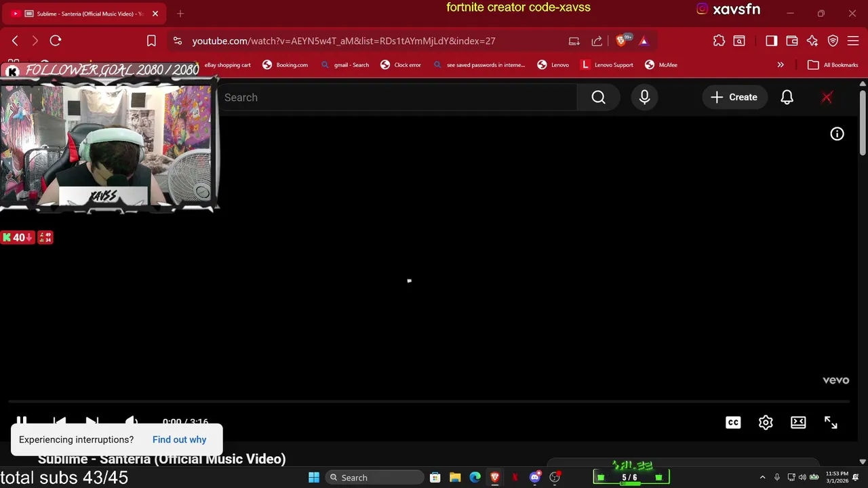Share this page via share icon
This screenshot has height=488, width=868.
coord(597,41)
